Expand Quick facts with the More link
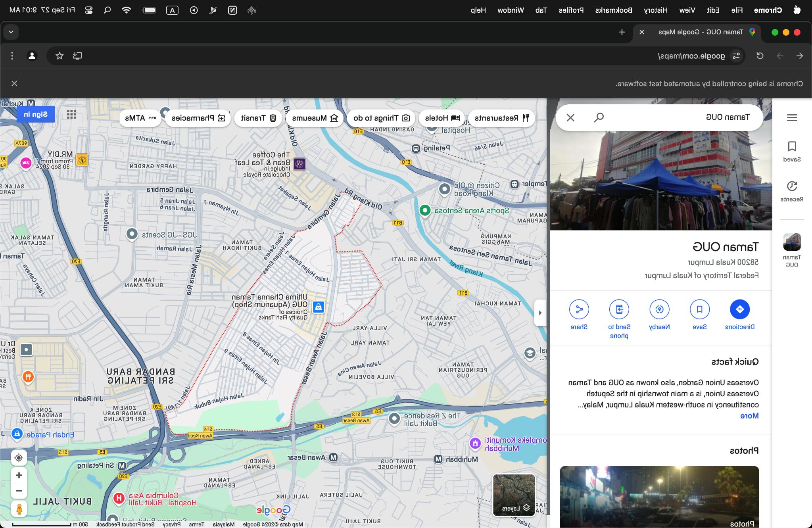The height and width of the screenshot is (528, 812). (749, 416)
